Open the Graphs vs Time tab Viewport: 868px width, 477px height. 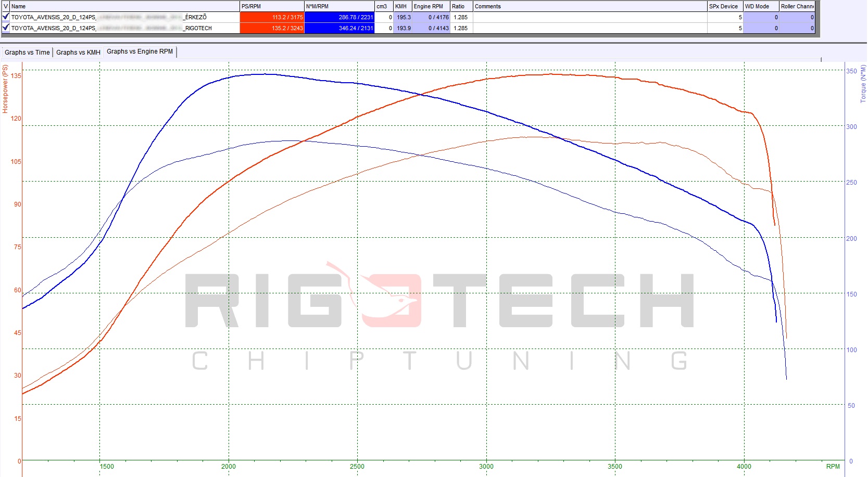point(27,52)
